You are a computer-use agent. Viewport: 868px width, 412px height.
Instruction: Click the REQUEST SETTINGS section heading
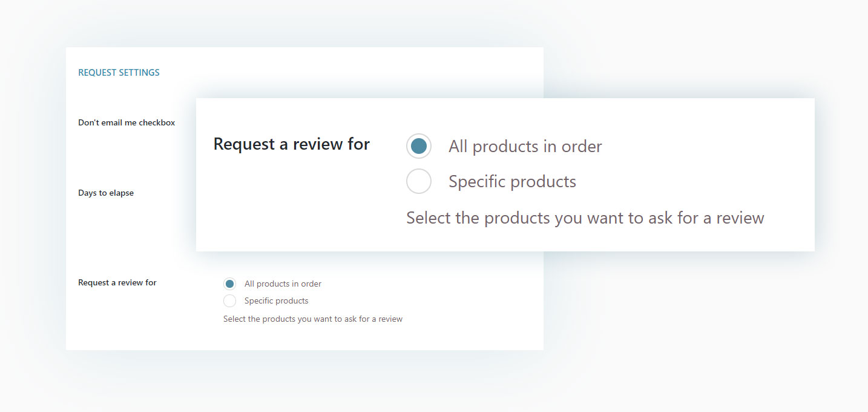[x=119, y=73]
